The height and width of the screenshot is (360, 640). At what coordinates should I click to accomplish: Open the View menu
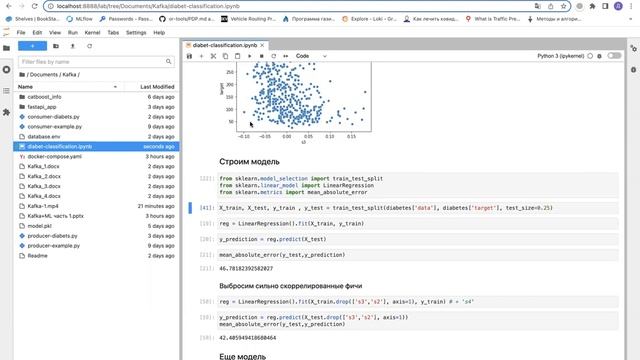coord(55,32)
